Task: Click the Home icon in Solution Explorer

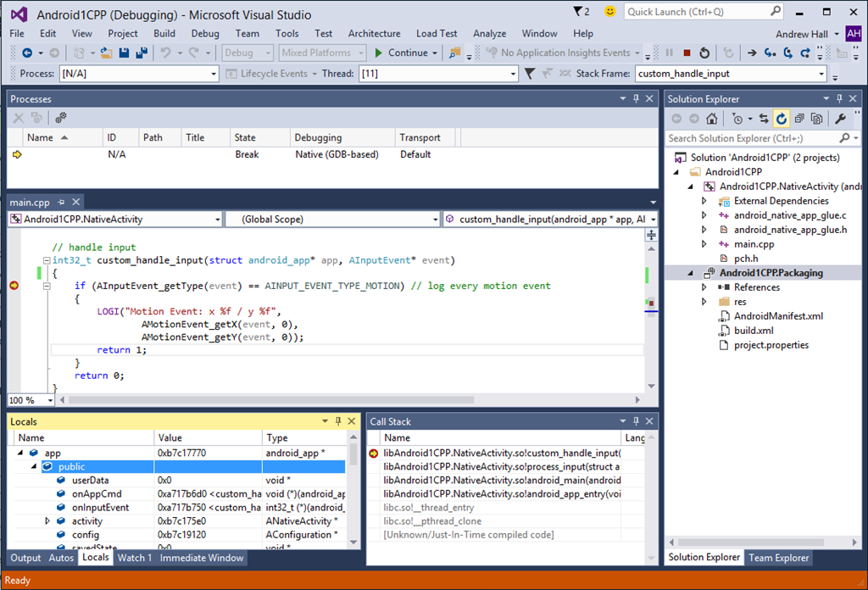Action: pos(712,119)
